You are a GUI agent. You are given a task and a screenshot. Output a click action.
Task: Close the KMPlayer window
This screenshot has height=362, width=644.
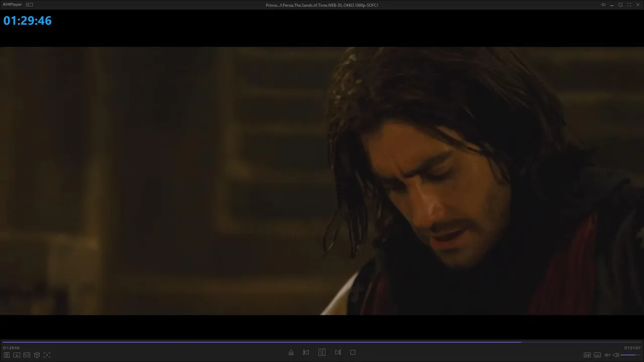(637, 5)
